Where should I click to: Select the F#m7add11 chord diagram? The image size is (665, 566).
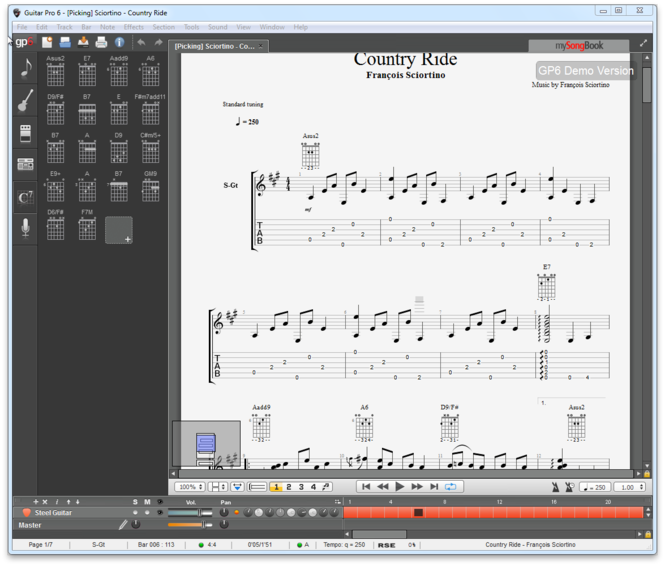click(x=150, y=109)
